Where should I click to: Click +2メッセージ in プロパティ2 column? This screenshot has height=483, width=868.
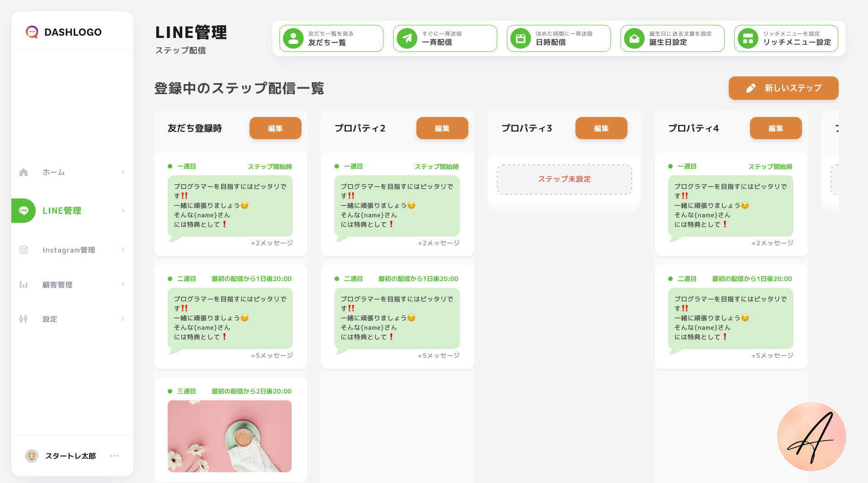tap(439, 243)
